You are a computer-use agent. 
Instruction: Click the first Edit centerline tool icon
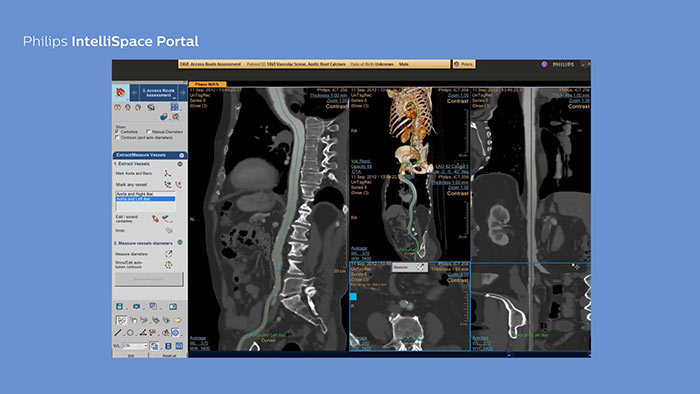click(x=155, y=219)
